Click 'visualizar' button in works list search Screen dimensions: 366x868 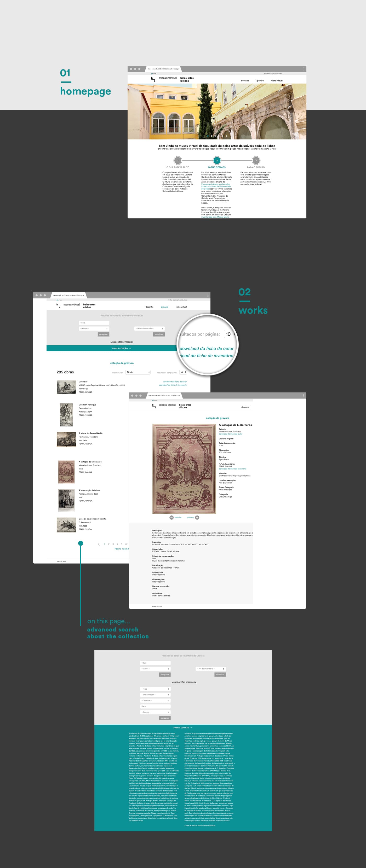click(159, 334)
